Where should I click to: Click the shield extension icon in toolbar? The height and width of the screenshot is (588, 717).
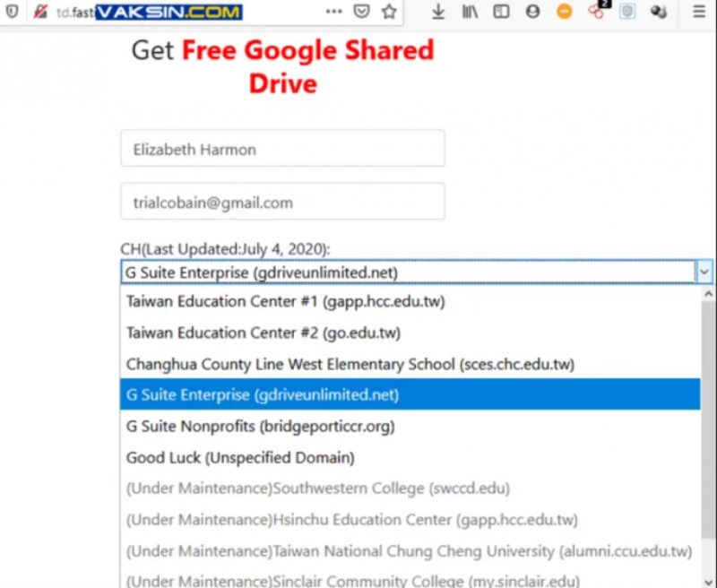click(x=627, y=12)
